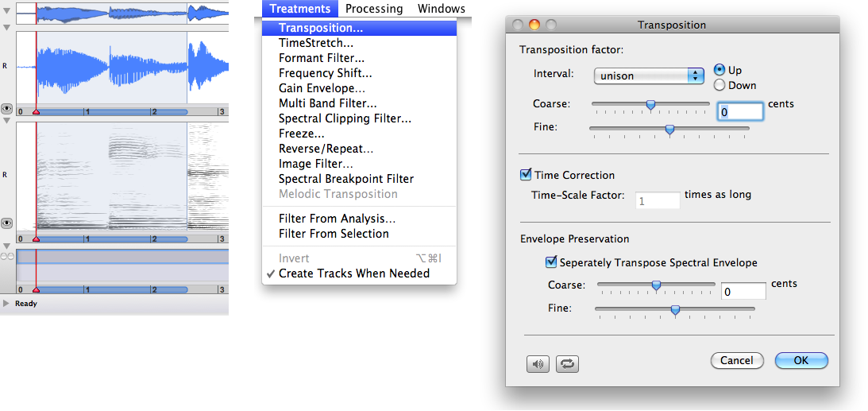Click the red playhead marker on waveform ruler
The width and height of the screenshot is (868, 411).
coord(36,112)
